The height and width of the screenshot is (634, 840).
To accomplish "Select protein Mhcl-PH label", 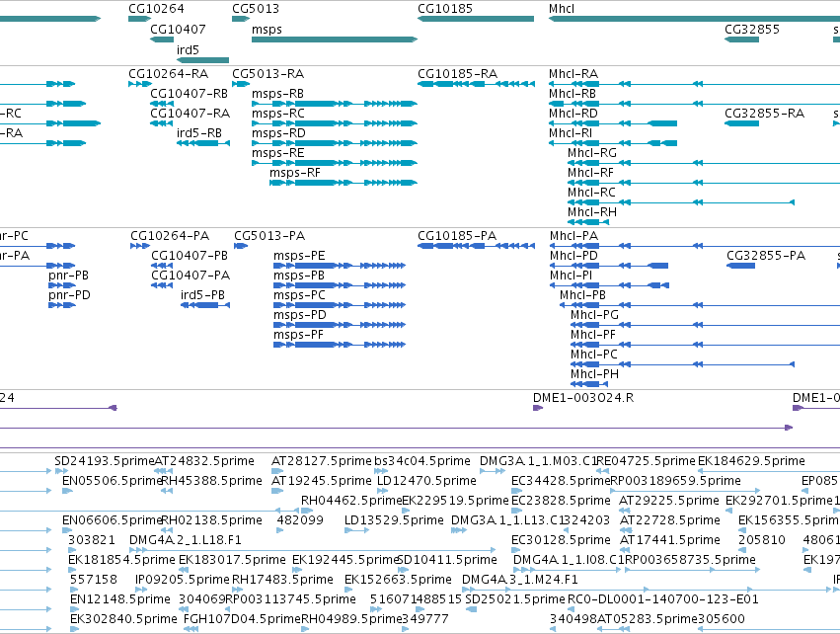I will click(594, 375).
